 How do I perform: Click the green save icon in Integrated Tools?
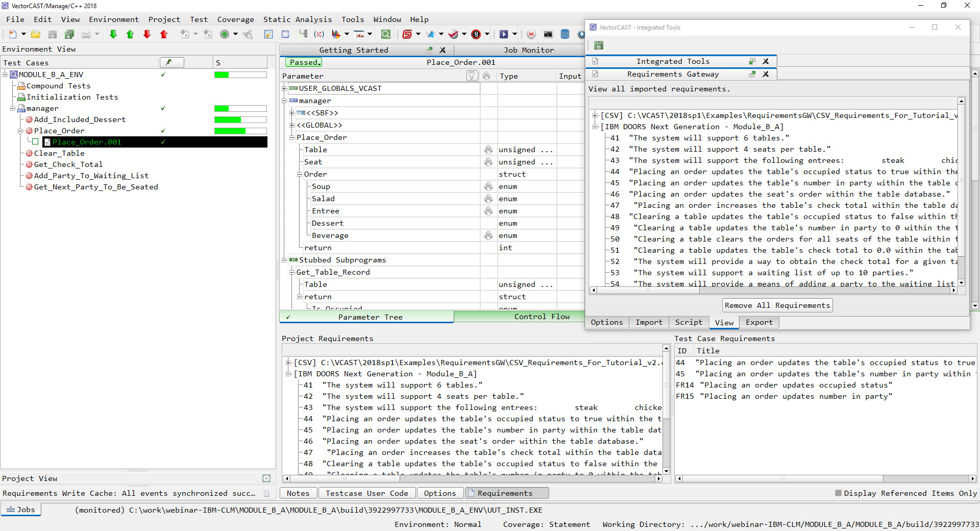click(599, 45)
